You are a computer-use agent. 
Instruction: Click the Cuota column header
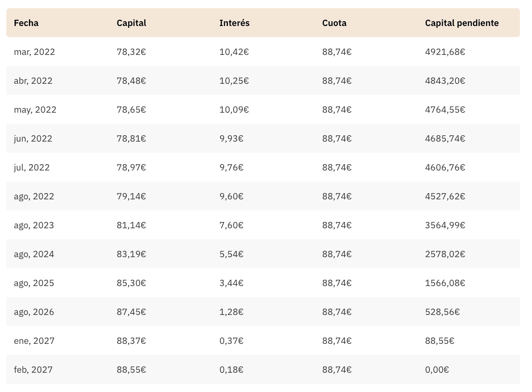[x=334, y=23]
